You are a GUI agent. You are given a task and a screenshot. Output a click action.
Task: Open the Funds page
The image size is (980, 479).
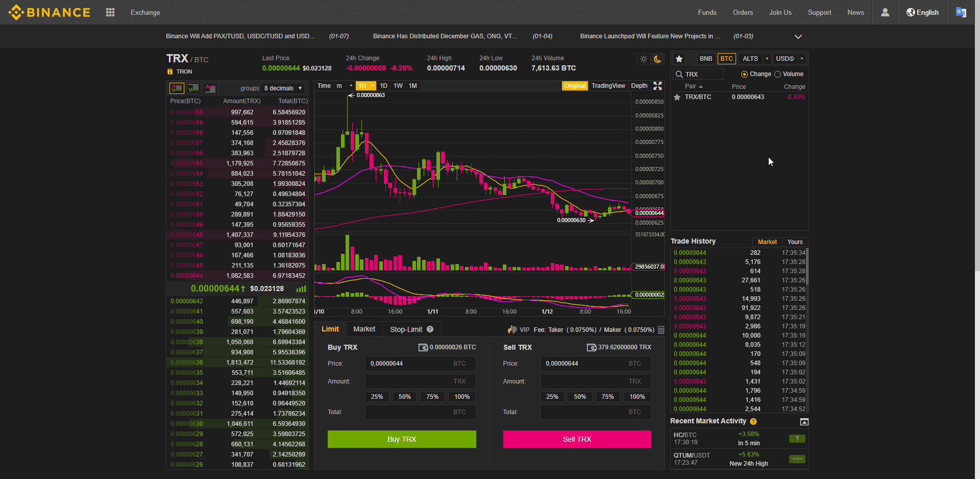click(x=707, y=12)
